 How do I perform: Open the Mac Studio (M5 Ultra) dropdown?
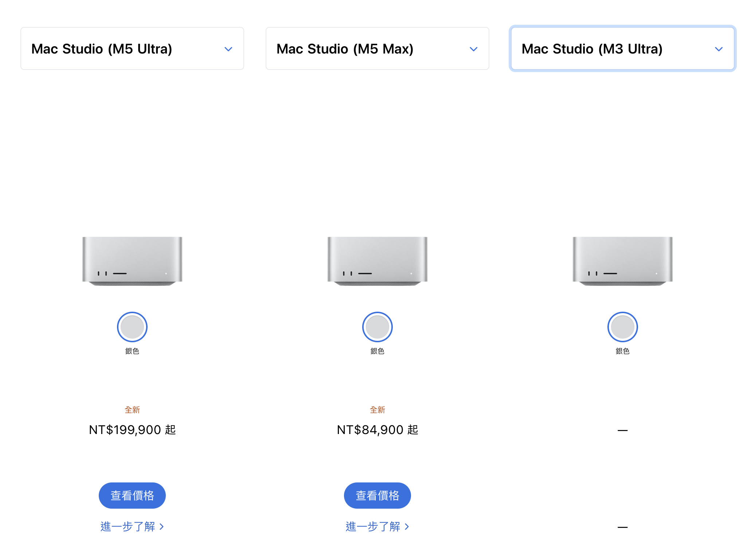[132, 48]
